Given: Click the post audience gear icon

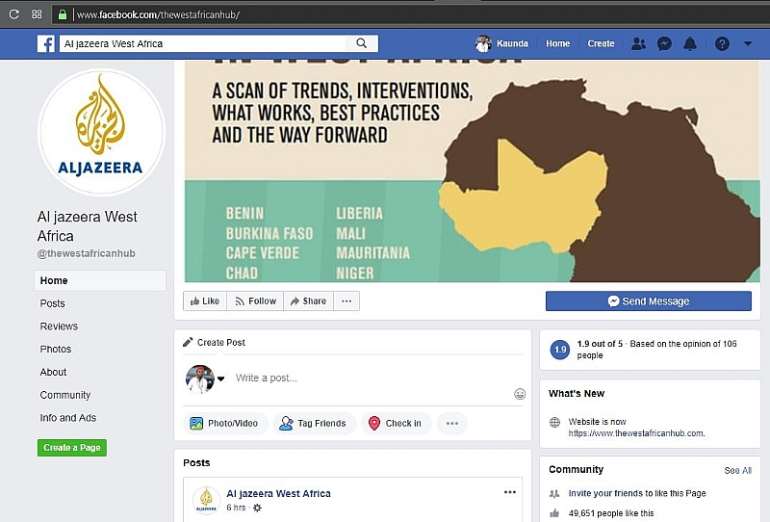Looking at the screenshot, I should pos(257,508).
